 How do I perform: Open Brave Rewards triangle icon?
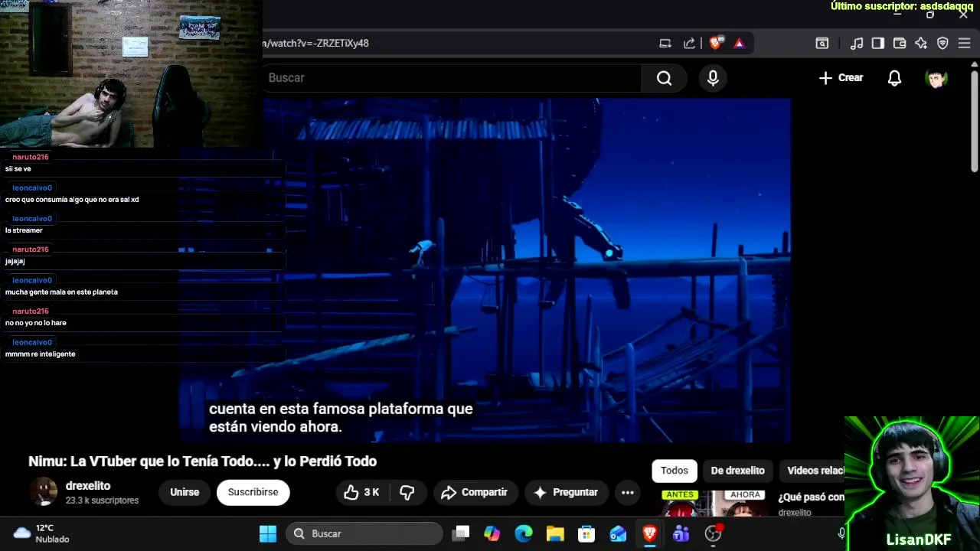click(x=739, y=44)
